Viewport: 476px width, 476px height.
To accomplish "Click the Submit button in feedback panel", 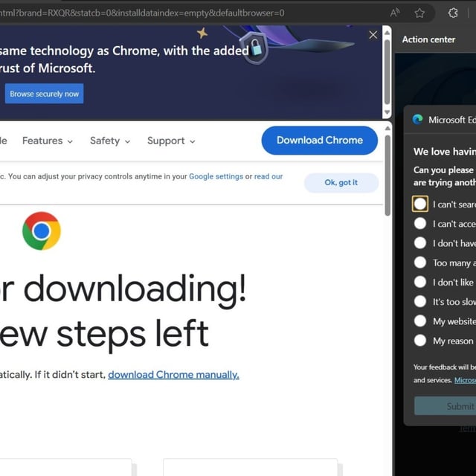I will click(x=445, y=406).
